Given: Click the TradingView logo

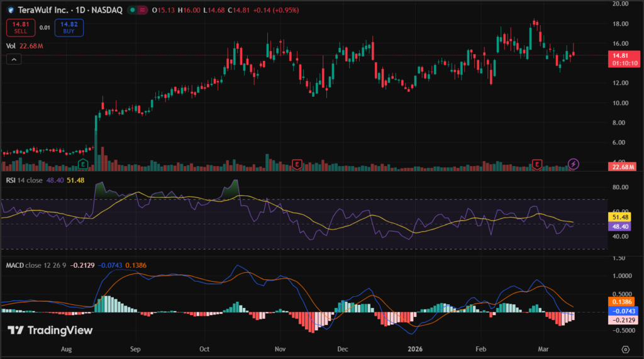Looking at the screenshot, I should [x=50, y=330].
